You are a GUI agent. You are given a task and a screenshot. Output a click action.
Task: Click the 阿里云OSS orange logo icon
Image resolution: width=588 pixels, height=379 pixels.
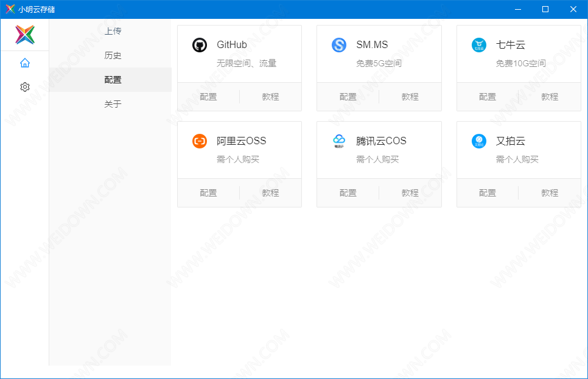tap(200, 141)
